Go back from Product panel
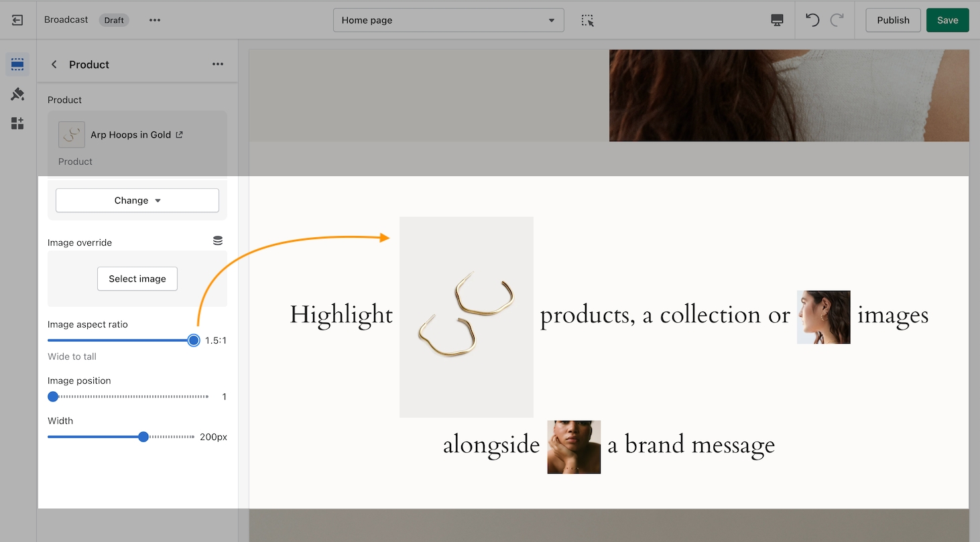The height and width of the screenshot is (542, 980). [54, 65]
